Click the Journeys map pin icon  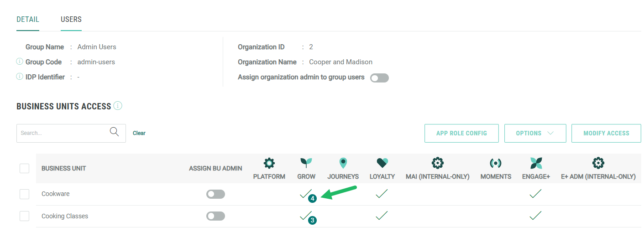pos(343,163)
